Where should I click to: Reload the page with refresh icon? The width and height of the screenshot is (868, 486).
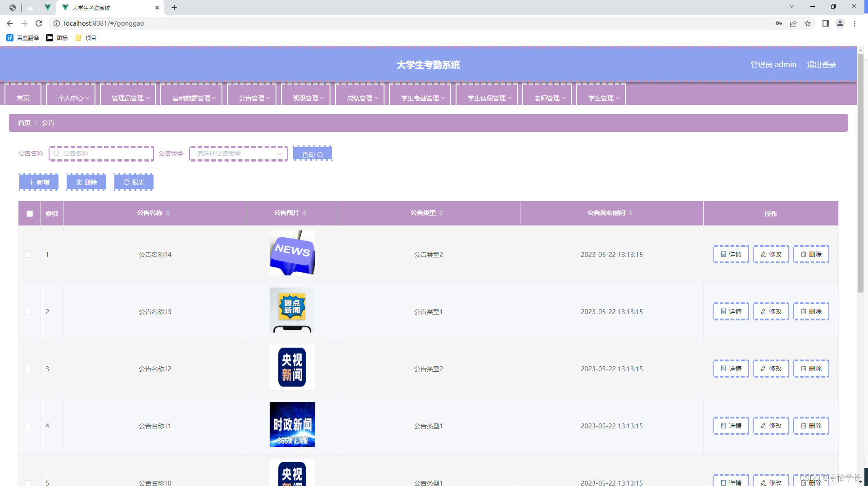click(x=39, y=23)
